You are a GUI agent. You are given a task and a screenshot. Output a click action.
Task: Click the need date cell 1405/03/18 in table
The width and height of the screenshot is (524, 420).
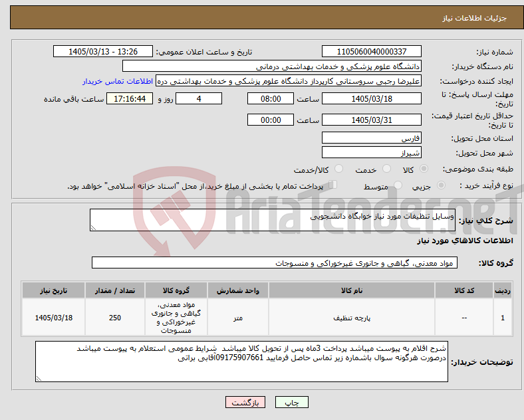53,318
